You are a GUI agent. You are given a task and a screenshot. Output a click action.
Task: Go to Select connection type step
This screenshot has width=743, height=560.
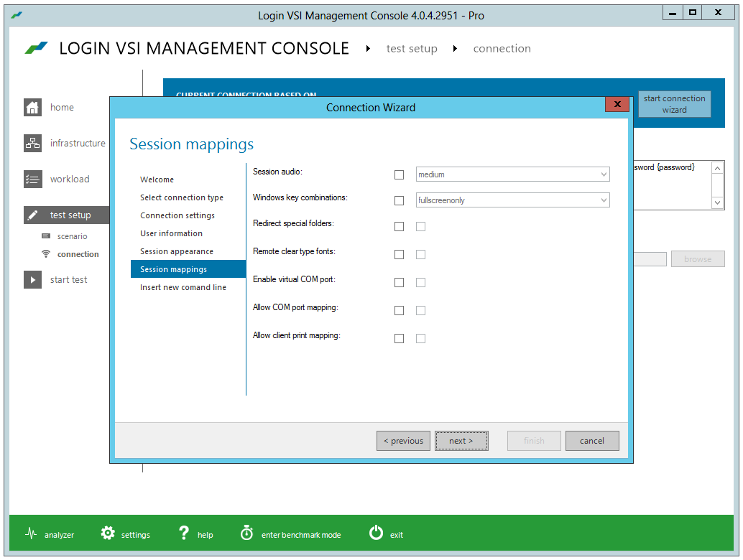pos(182,197)
